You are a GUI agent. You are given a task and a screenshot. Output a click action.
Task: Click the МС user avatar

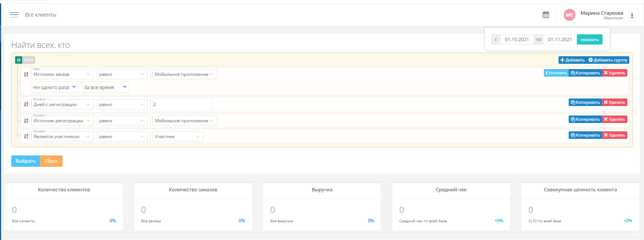(x=569, y=15)
